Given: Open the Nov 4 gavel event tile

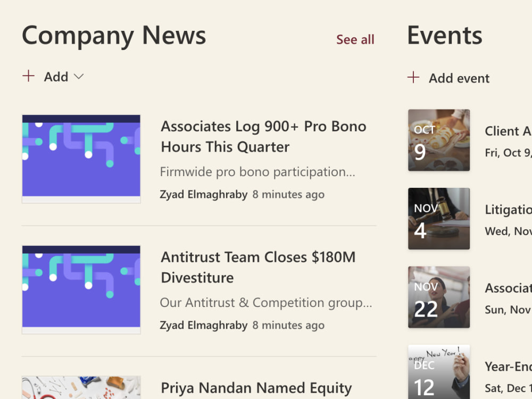Looking at the screenshot, I should [439, 219].
